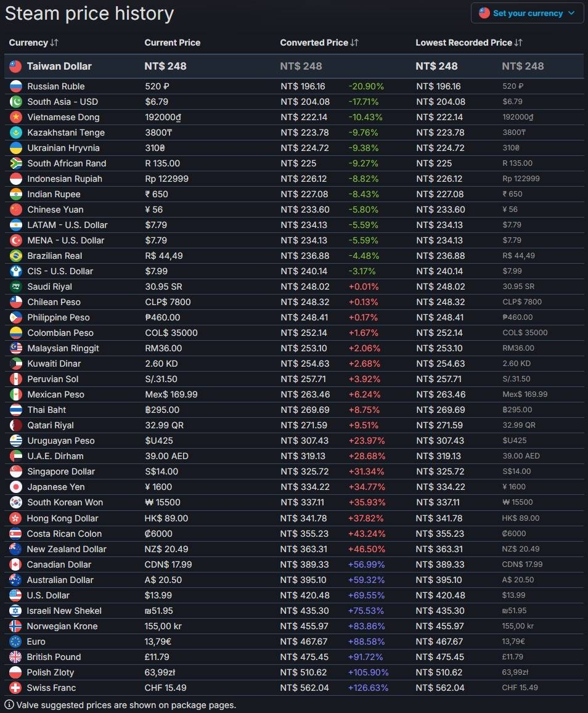This screenshot has width=588, height=713.
Task: Click the -20.90% Russian Ruble difference
Action: (366, 86)
